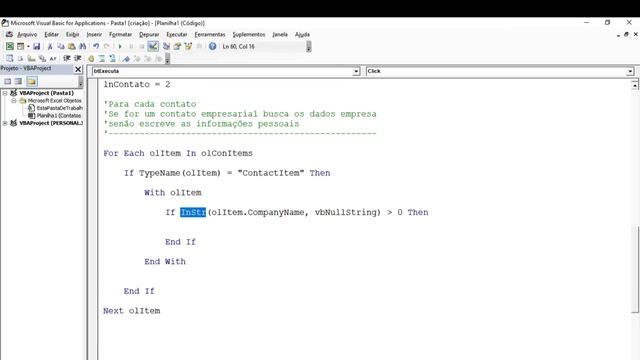Show Quick Info from Edit toolbar
The height and width of the screenshot is (360, 640).
pyautogui.click(x=31, y=59)
